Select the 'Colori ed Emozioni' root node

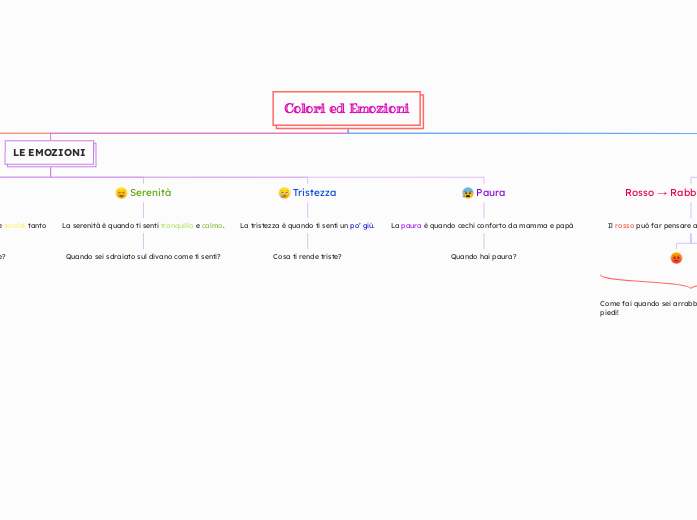click(346, 109)
